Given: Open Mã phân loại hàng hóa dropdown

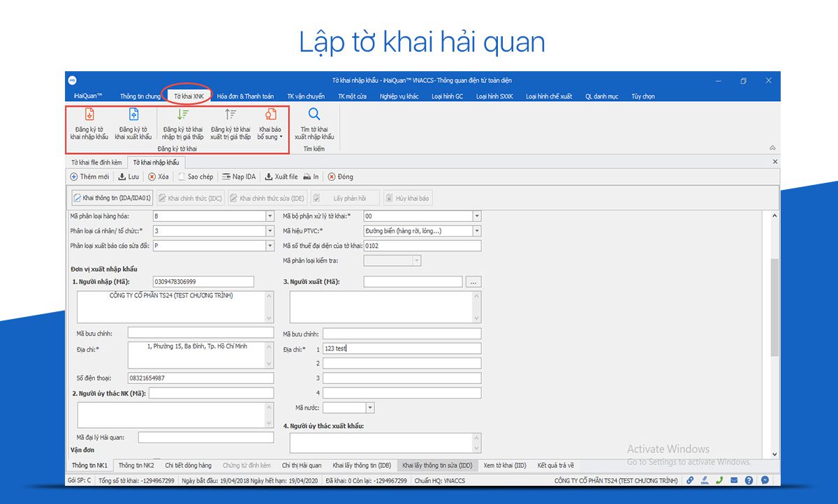Looking at the screenshot, I should (x=270, y=216).
